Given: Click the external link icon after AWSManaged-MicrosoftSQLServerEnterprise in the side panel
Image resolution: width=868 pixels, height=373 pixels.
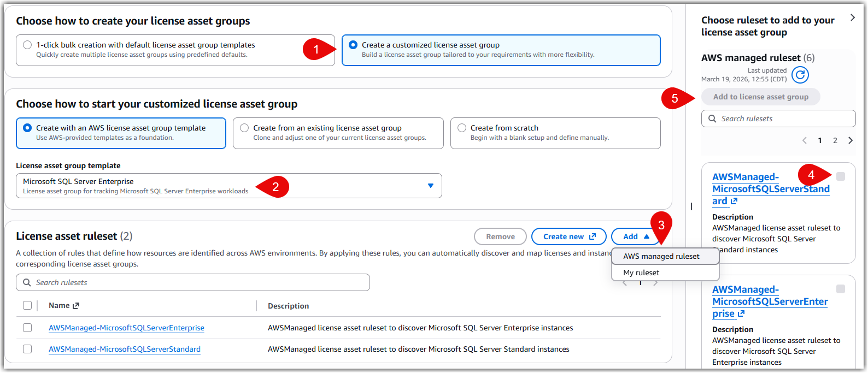Looking at the screenshot, I should 741,313.
